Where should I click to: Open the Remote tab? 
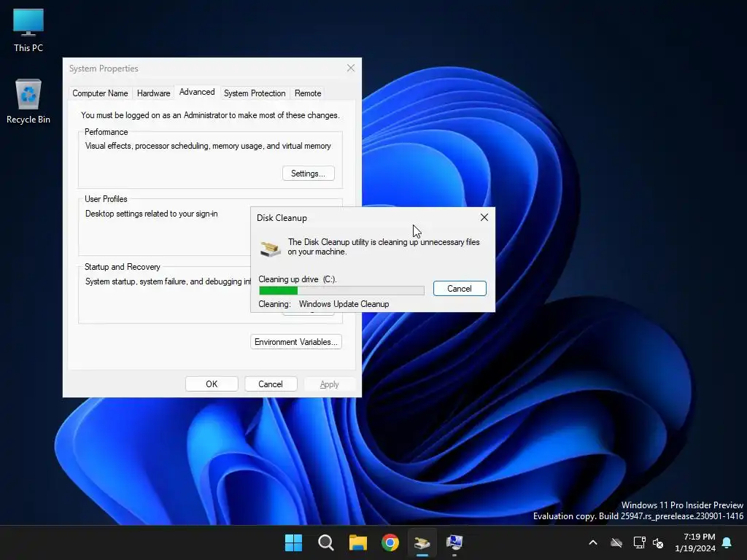[x=308, y=93]
